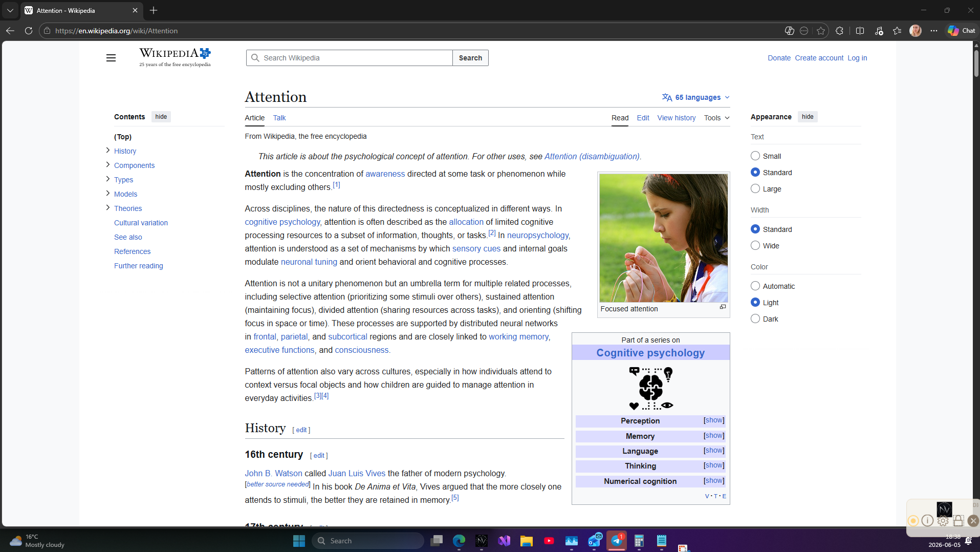980x552 pixels.
Task: Switch to the Talk tab
Action: (x=279, y=118)
